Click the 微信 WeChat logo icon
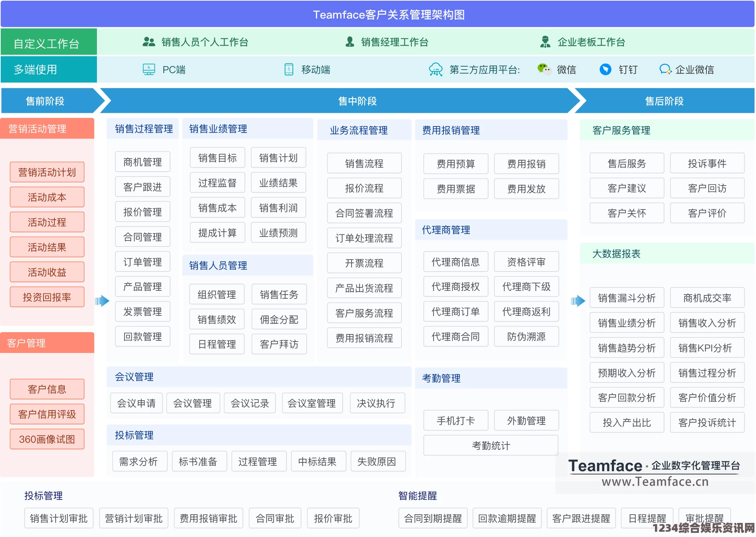The width and height of the screenshot is (756, 537). [544, 69]
